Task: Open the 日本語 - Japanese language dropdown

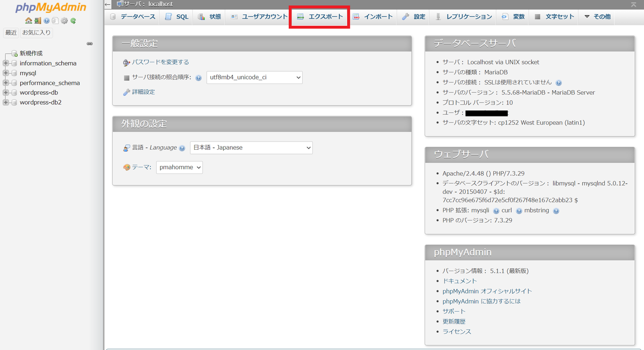Action: pos(251,148)
